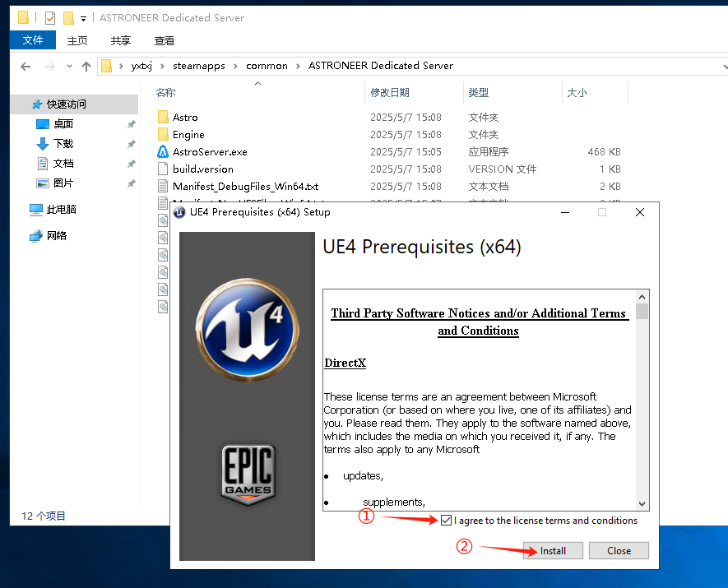Click the Network icon in sidebar
The height and width of the screenshot is (588, 728).
coord(35,236)
